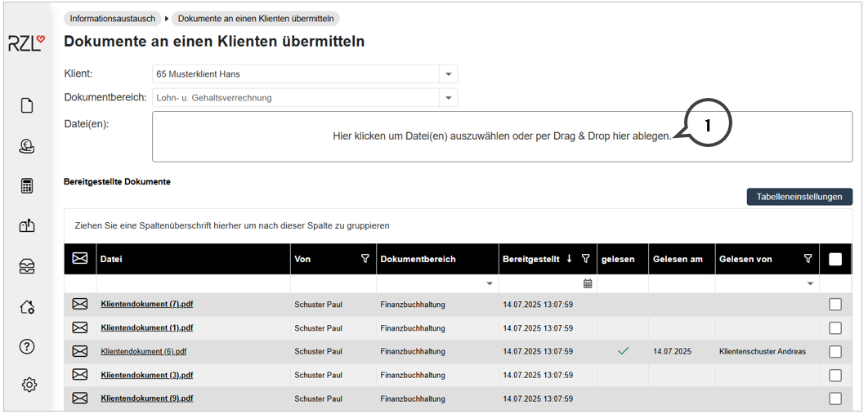Expand the Gelesen von filter dropdown
Screen dimensions: 868x414
pos(810,284)
